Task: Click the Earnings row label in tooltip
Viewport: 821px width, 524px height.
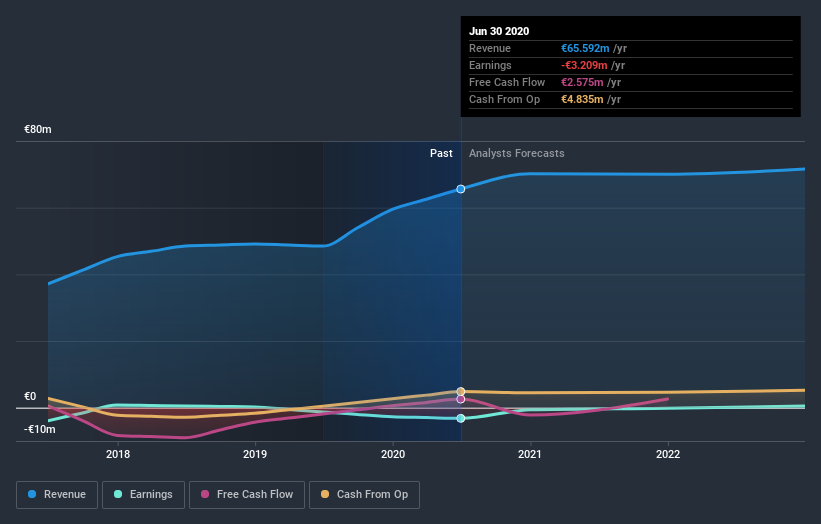Action: point(490,65)
